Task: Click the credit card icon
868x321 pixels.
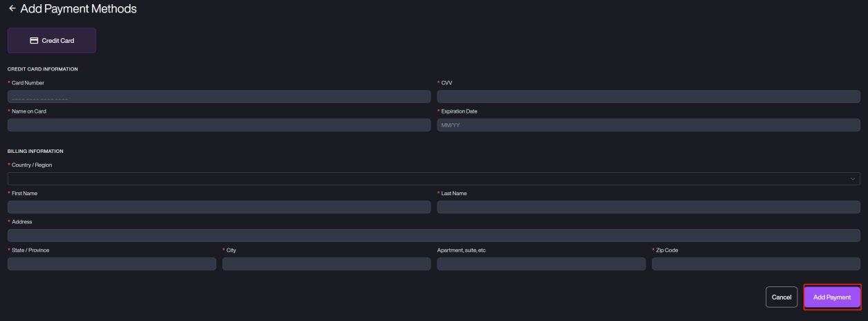Action: pos(34,41)
